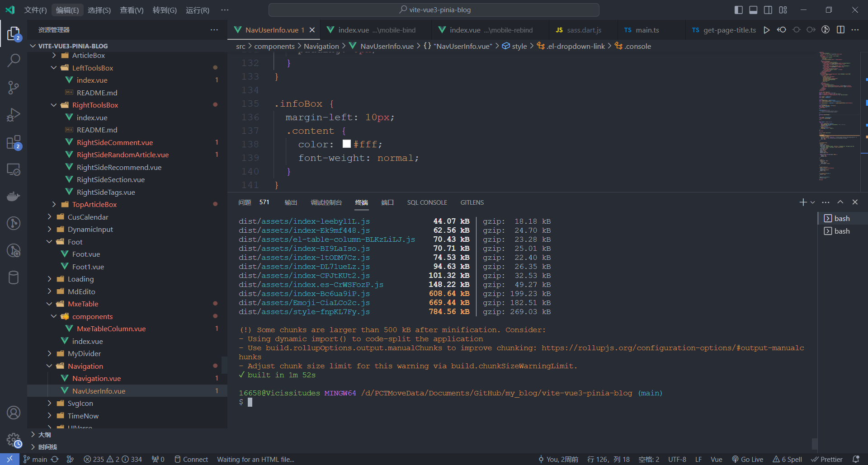
Task: Toggle the secondary side bar
Action: tap(768, 10)
